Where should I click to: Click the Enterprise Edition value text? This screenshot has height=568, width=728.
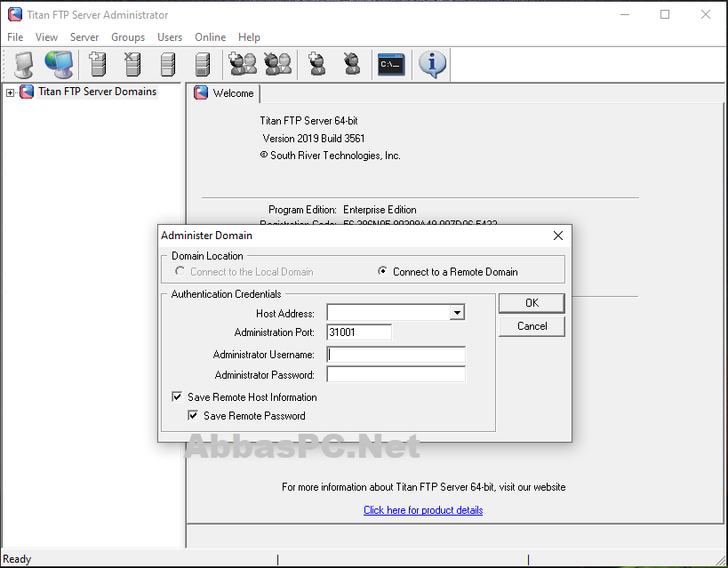(380, 210)
